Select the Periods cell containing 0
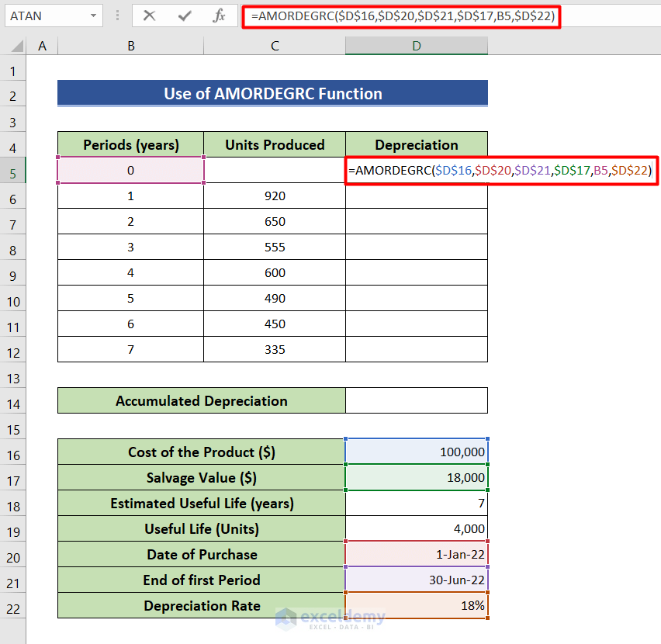661x644 pixels. click(x=130, y=170)
